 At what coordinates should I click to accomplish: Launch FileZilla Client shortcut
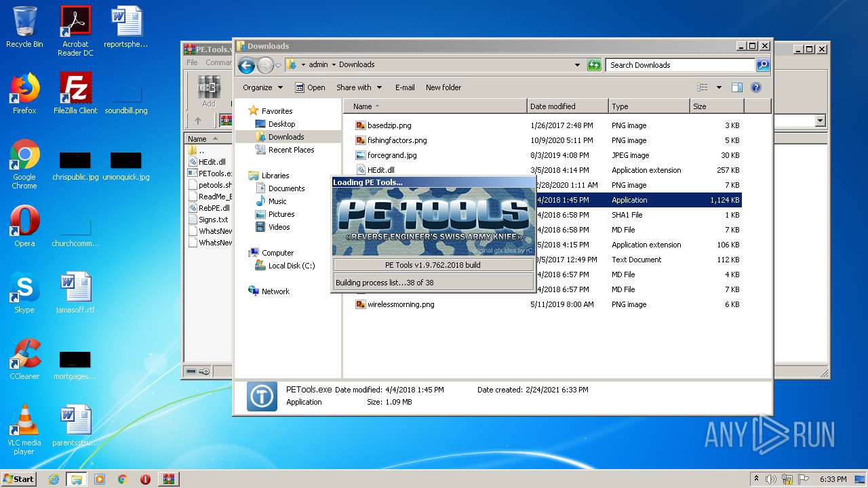pos(75,94)
